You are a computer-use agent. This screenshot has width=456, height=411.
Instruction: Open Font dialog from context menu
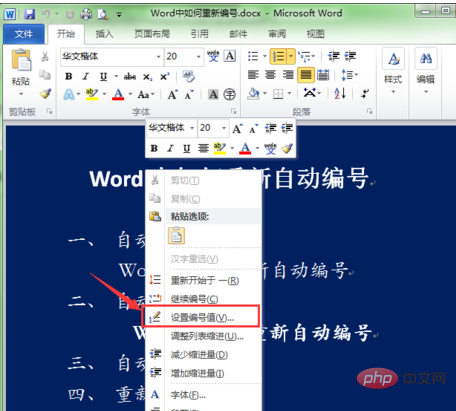click(x=203, y=395)
